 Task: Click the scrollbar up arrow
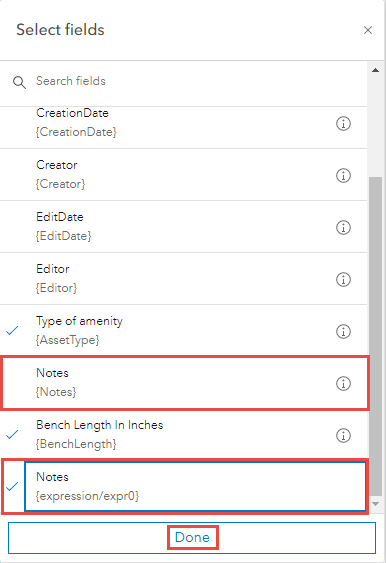click(376, 70)
